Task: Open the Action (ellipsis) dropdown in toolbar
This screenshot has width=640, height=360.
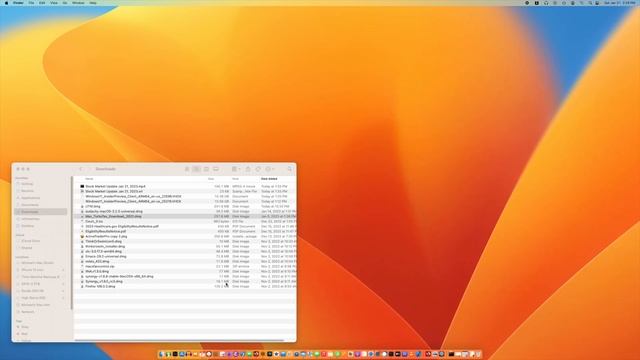Action: coord(269,169)
